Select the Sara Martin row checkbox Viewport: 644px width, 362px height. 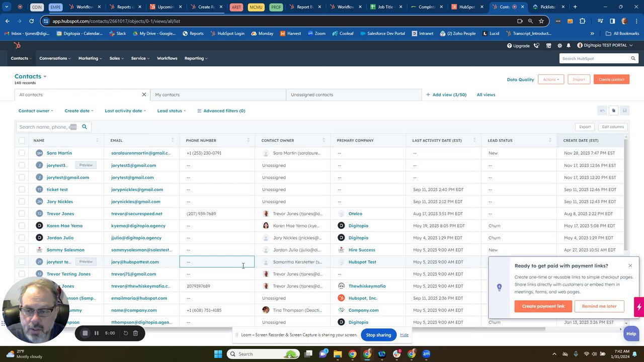point(22,153)
